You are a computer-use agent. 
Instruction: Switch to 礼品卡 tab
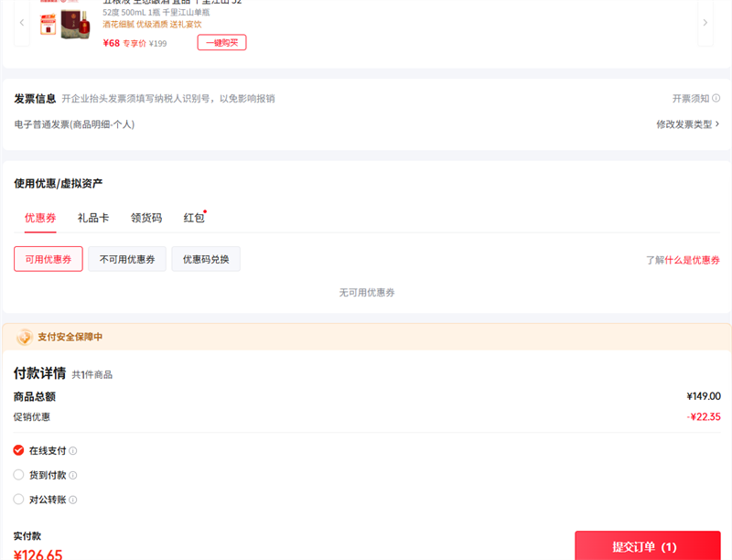93,218
